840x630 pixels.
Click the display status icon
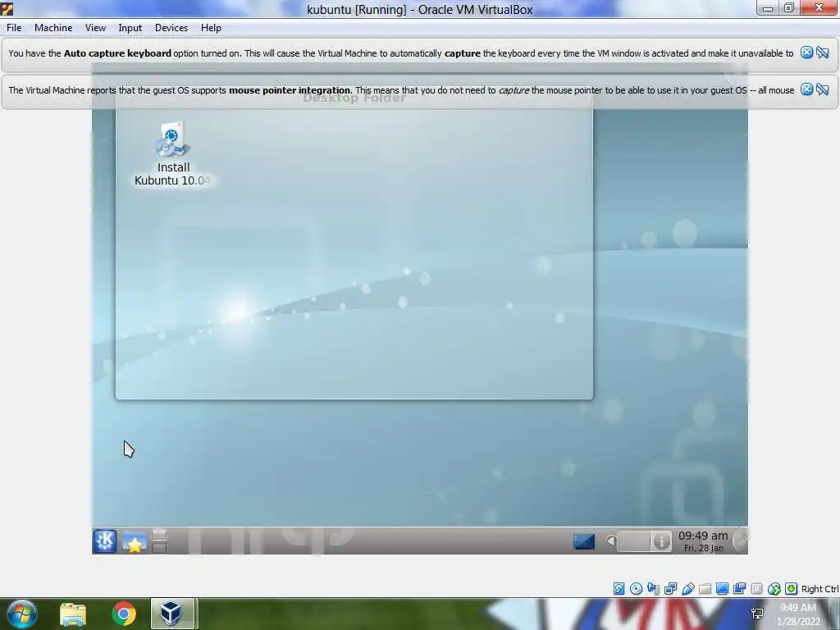[722, 589]
